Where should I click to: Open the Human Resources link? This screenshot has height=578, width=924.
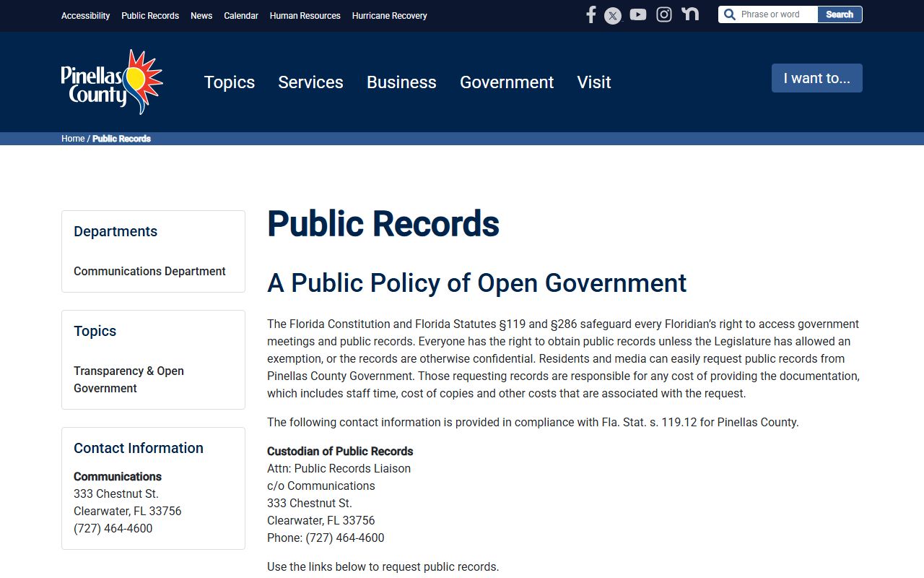(x=305, y=16)
